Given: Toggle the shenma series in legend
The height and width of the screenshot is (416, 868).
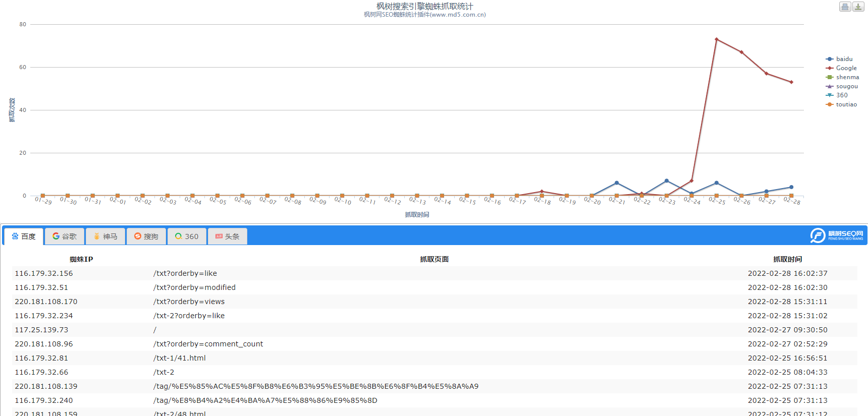Looking at the screenshot, I should (x=842, y=77).
